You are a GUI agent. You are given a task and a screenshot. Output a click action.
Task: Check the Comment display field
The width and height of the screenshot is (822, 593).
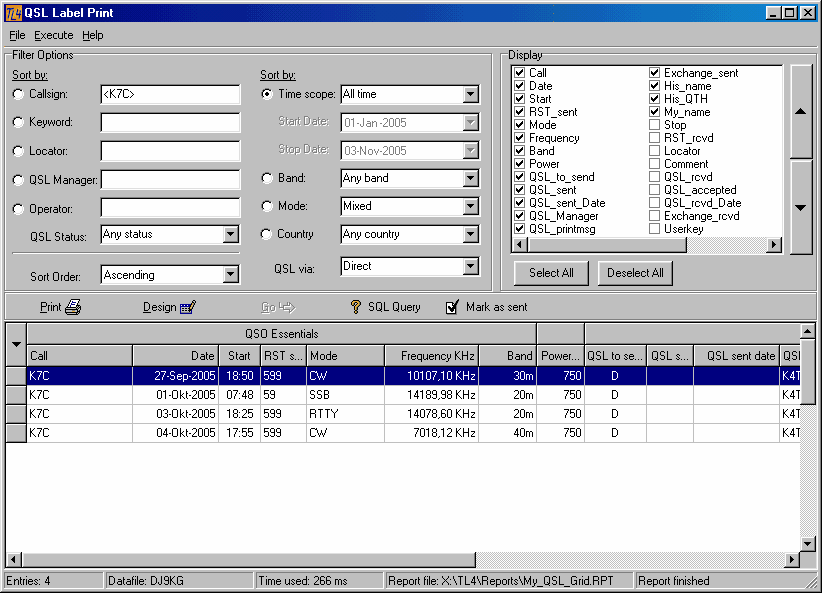(x=654, y=164)
